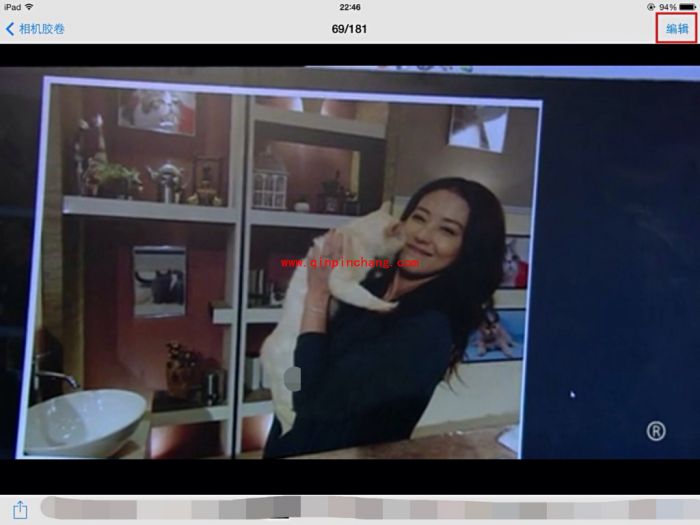Tap the 94% battery percentage text
The width and height of the screenshot is (700, 525).
(667, 7)
